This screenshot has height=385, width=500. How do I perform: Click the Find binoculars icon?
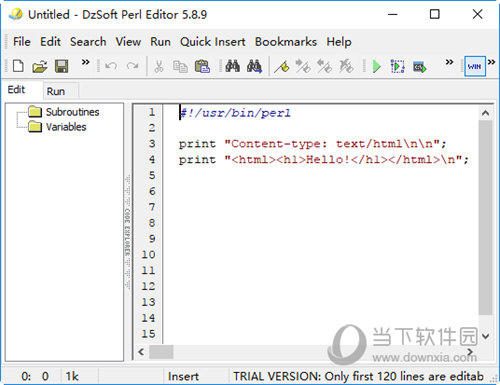(232, 66)
